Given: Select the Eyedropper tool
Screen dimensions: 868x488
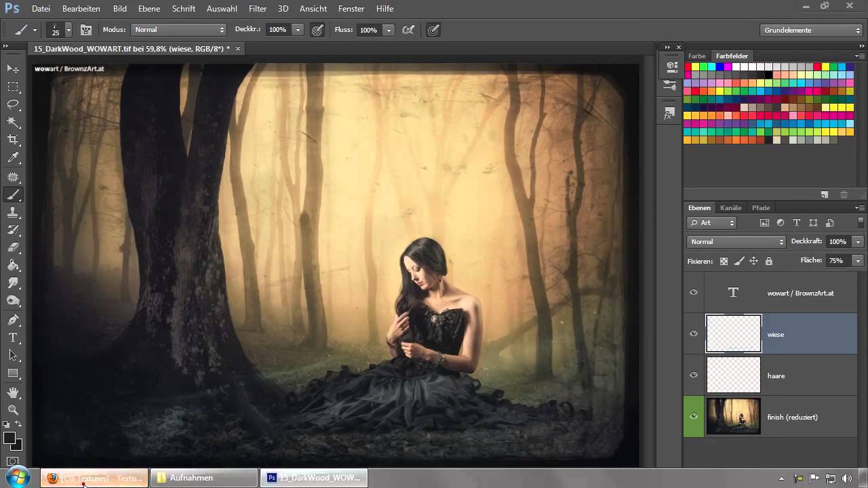Looking at the screenshot, I should (13, 157).
